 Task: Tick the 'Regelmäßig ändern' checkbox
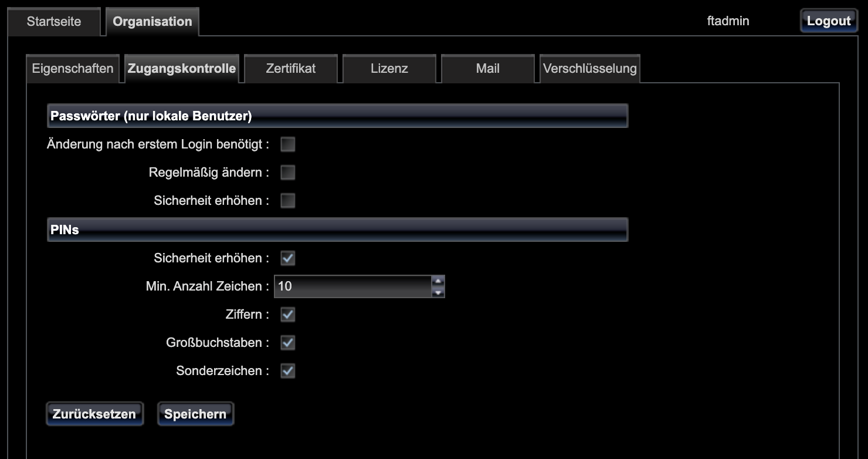(x=287, y=173)
